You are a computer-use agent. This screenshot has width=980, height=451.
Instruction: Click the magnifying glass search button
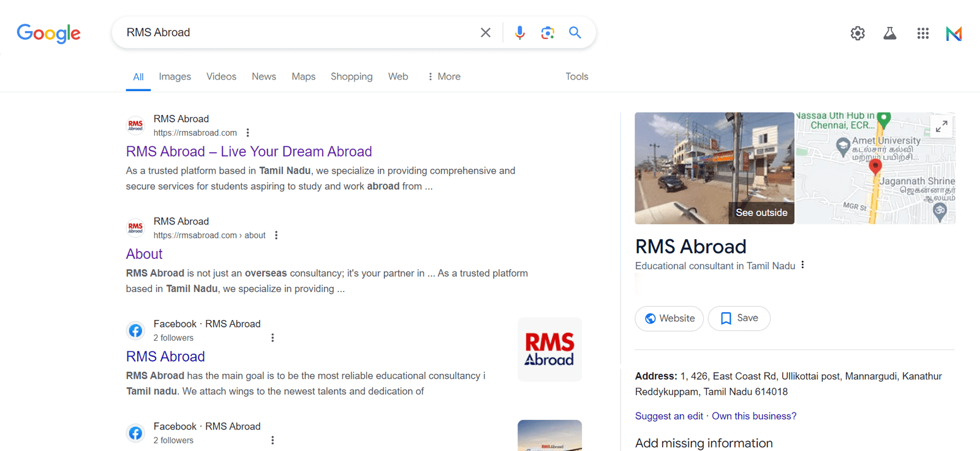(x=575, y=32)
